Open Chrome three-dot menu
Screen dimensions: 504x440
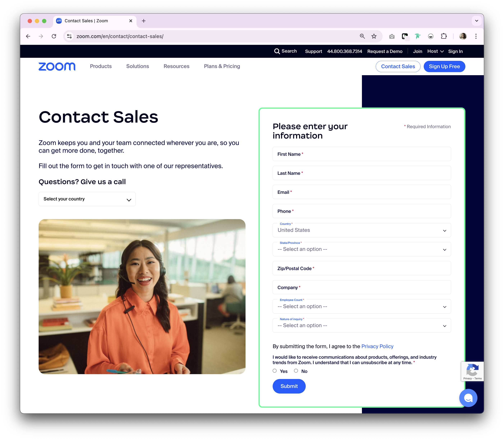pos(476,36)
